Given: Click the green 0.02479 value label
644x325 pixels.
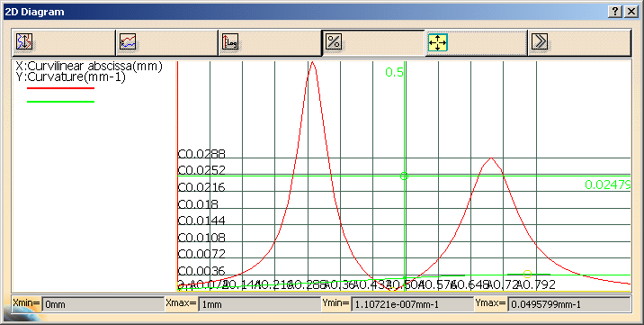Looking at the screenshot, I should (607, 185).
